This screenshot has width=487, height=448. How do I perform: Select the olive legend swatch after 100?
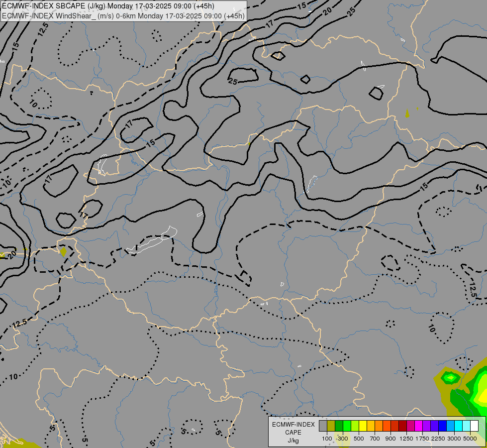(331, 426)
